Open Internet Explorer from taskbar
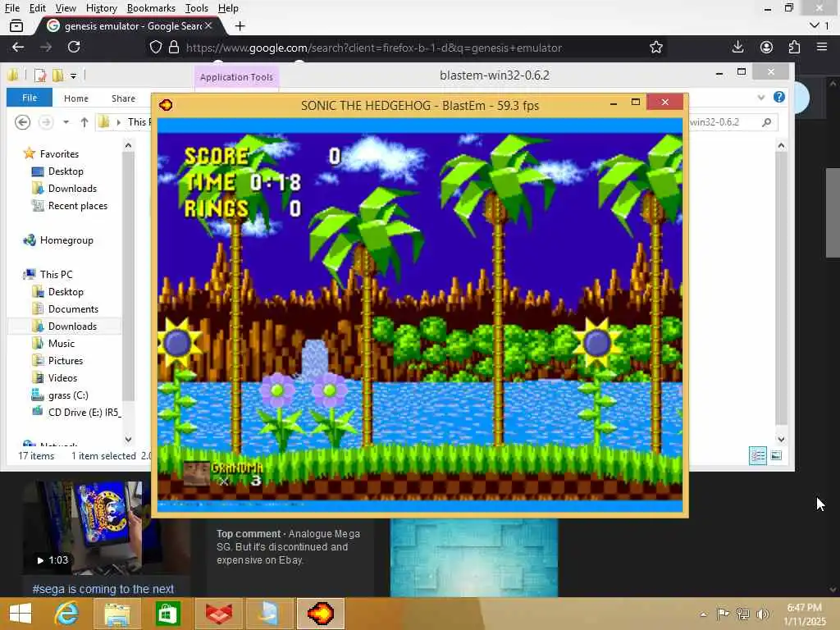 pos(66,614)
